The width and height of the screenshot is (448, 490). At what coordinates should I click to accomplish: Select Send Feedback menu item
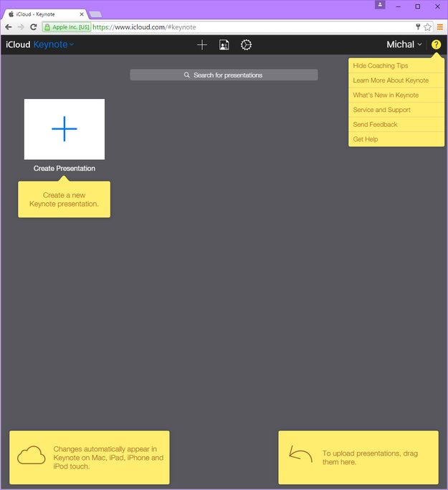click(x=396, y=124)
